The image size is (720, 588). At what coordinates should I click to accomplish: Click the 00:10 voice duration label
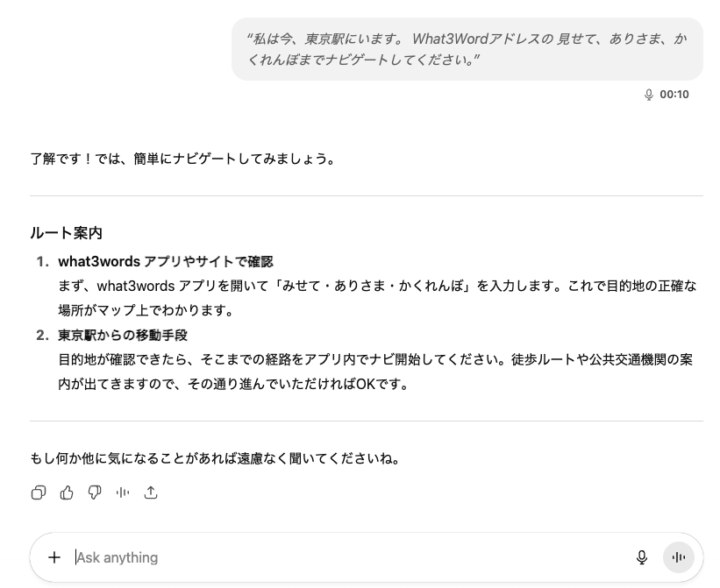pos(674,95)
